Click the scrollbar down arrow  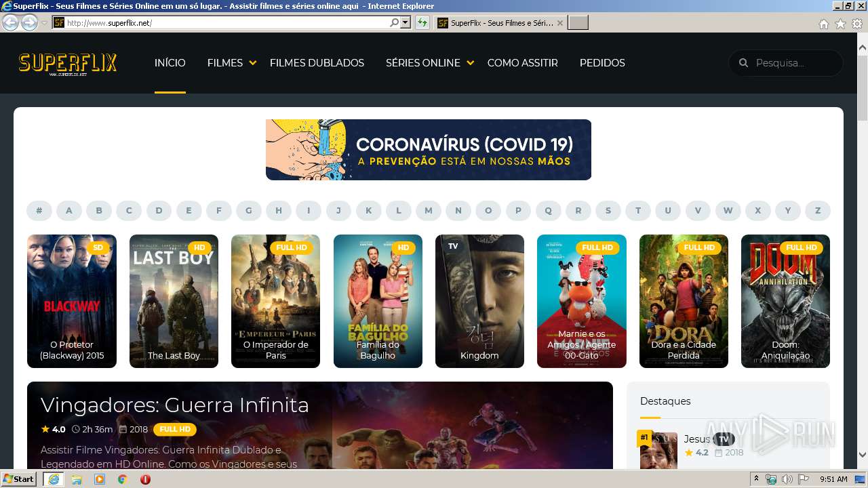862,455
